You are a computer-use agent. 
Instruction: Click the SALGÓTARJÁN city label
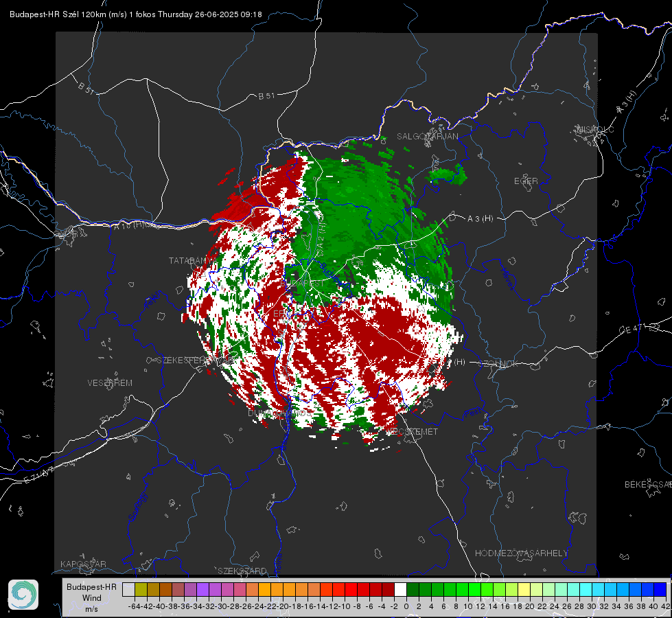pyautogui.click(x=427, y=137)
